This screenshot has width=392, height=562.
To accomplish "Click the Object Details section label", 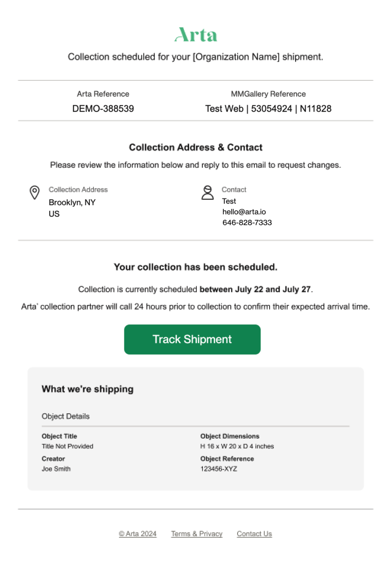I will (x=66, y=416).
